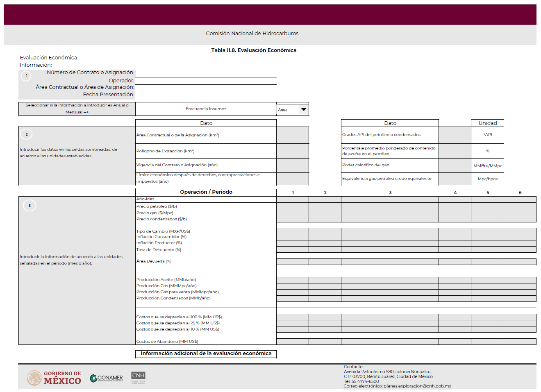Click the Polígono de Extracción value cell
This screenshot has width=541, height=392.
point(293,151)
